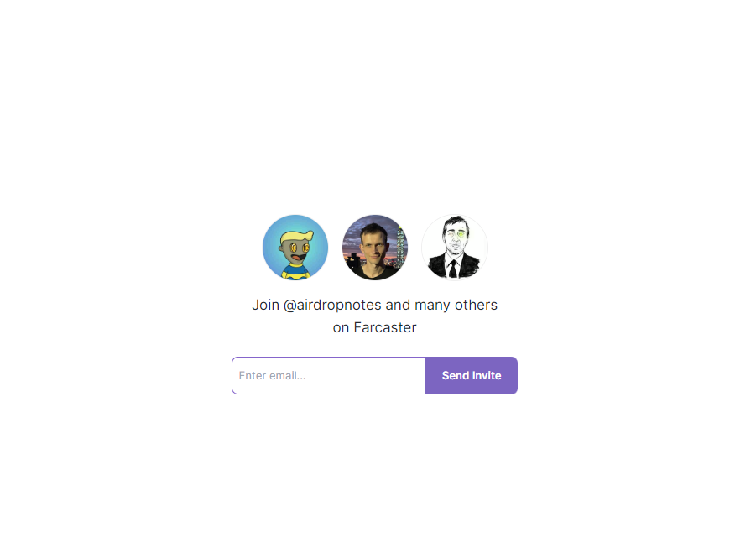Viewport: 756px width, 538px height.
Task: Click the word Farcaster in the heading
Action: [385, 328]
